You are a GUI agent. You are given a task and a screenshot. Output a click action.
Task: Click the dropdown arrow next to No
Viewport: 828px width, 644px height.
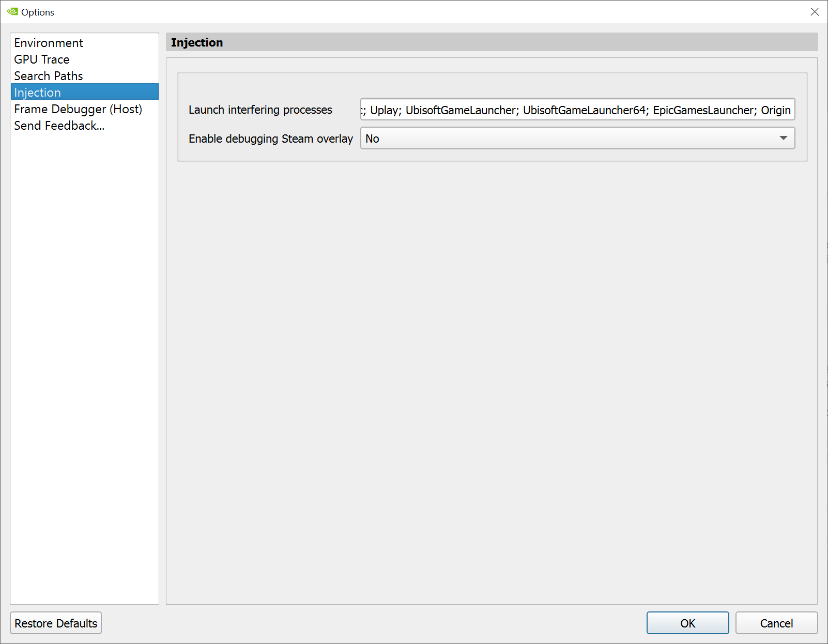pyautogui.click(x=784, y=138)
